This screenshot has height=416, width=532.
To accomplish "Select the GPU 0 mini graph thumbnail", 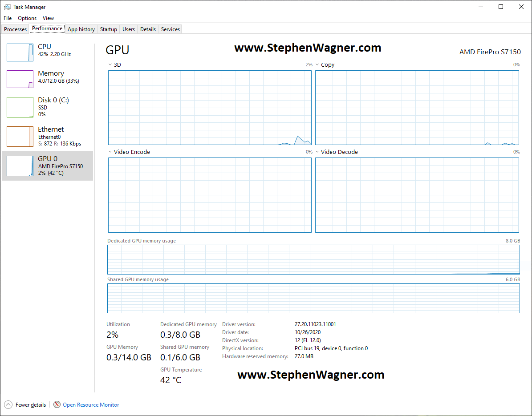I will click(20, 166).
